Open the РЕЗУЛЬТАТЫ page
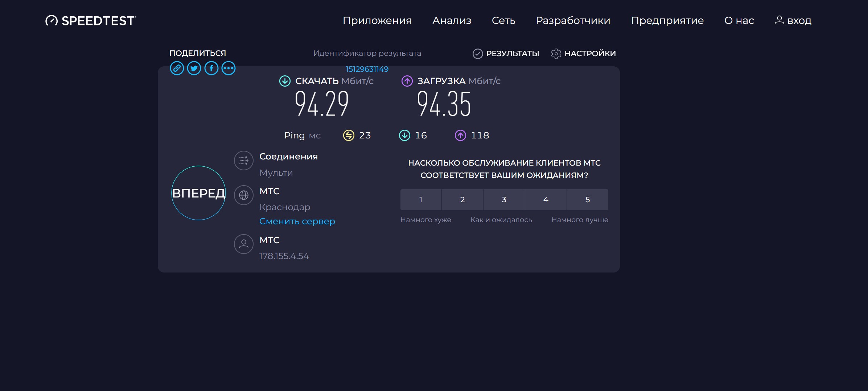868x391 pixels. (513, 54)
